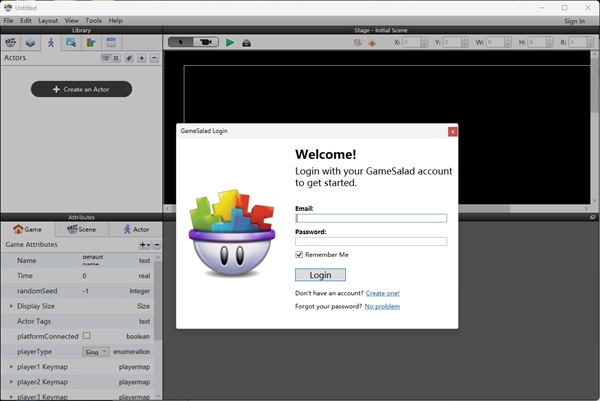The height and width of the screenshot is (401, 600).
Task: Click the publish icon beside Play
Action: click(247, 42)
